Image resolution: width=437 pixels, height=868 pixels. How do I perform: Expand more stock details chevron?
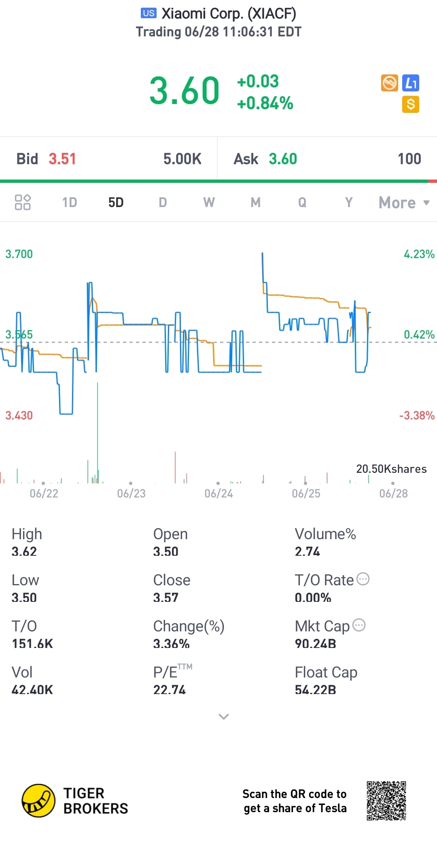pos(224,717)
